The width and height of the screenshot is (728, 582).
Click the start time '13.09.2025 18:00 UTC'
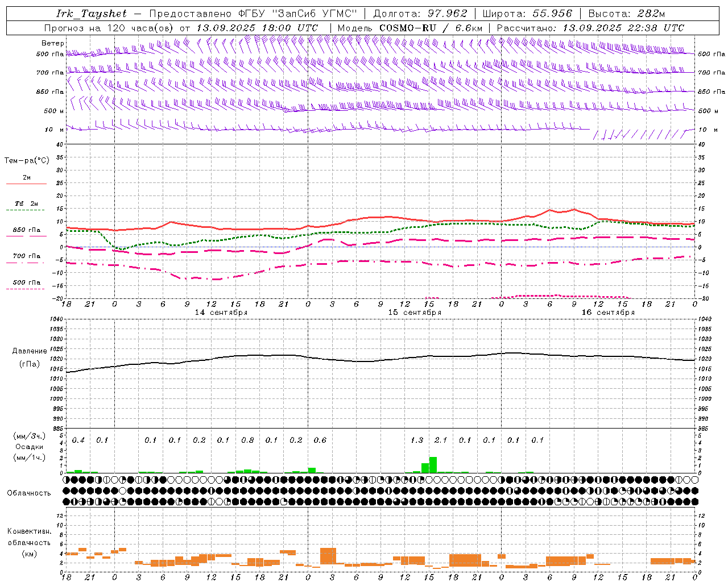[257, 28]
